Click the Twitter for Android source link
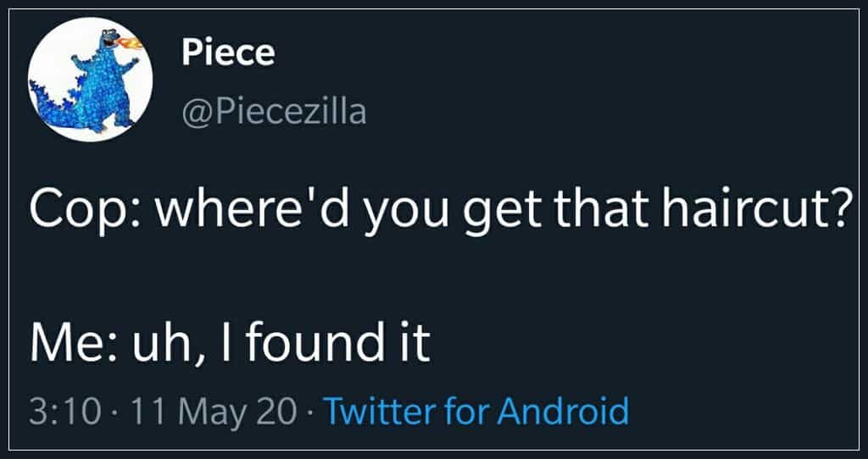Viewport: 868px width, 459px height. point(476,412)
